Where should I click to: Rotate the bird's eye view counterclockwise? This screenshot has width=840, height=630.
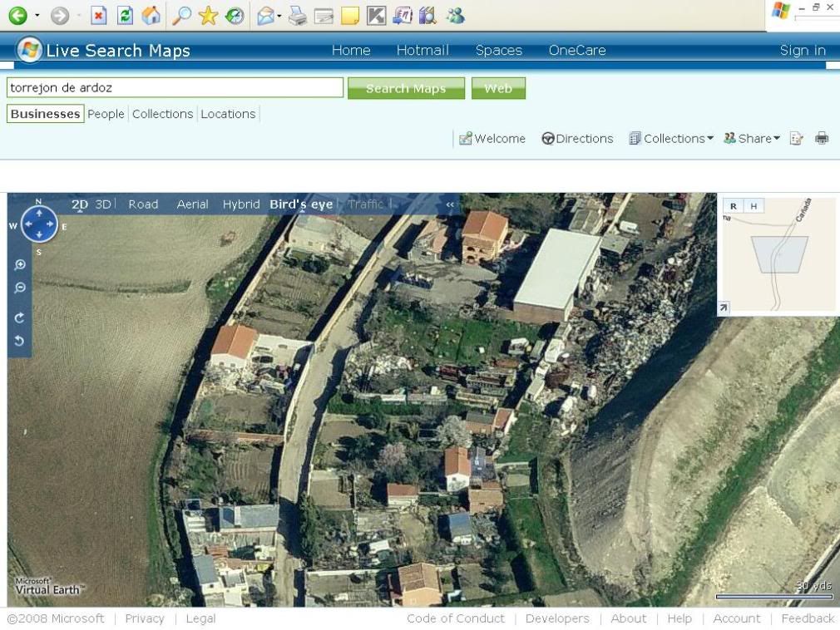tap(20, 341)
